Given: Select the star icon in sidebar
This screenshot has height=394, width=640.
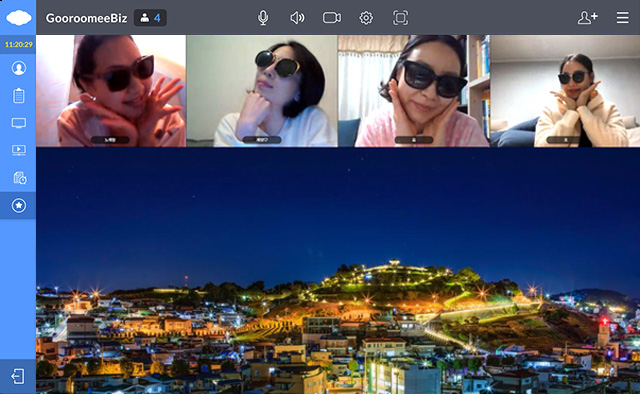Looking at the screenshot, I should pyautogui.click(x=18, y=205).
